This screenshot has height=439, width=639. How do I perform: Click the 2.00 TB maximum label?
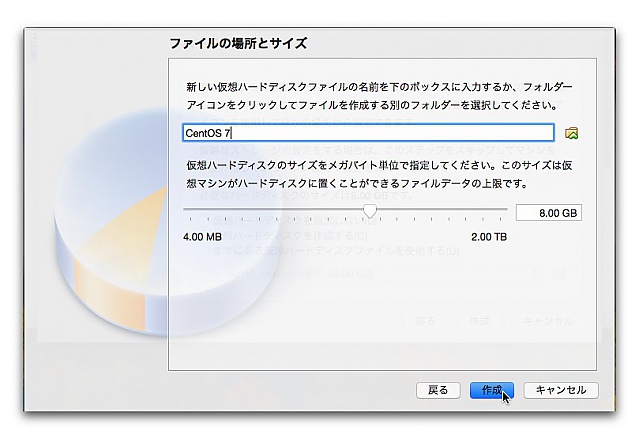point(489,237)
